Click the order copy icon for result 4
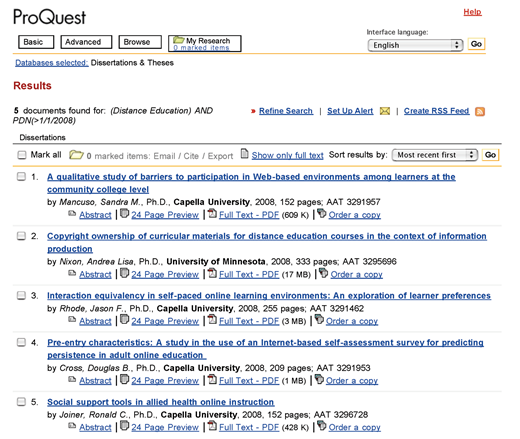Image resolution: width=520 pixels, height=439 pixels. tap(319, 379)
